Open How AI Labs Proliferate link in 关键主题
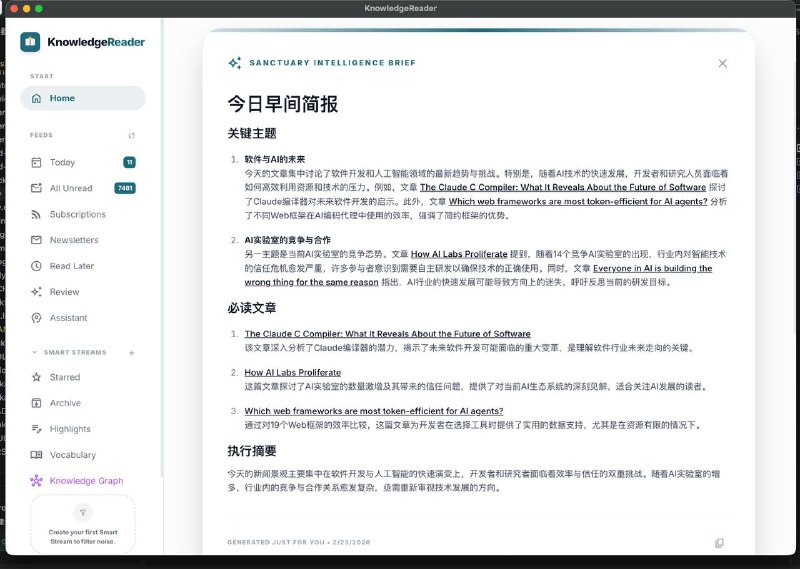 [x=459, y=254]
